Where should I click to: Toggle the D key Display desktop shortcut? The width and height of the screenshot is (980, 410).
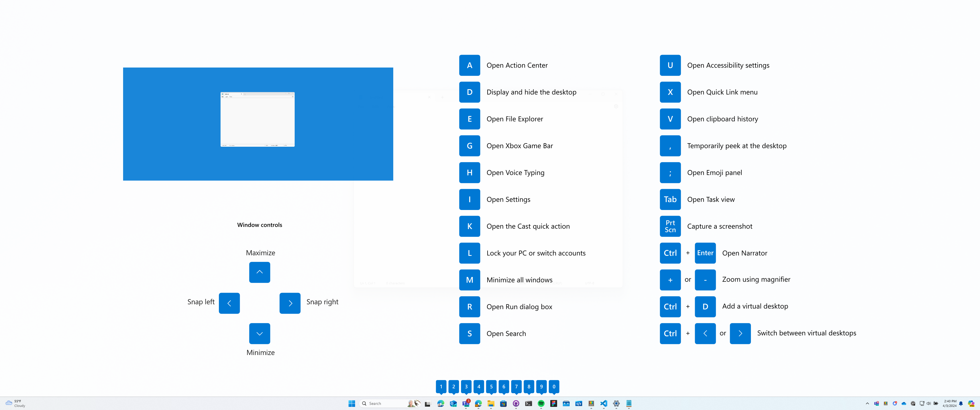tap(469, 92)
